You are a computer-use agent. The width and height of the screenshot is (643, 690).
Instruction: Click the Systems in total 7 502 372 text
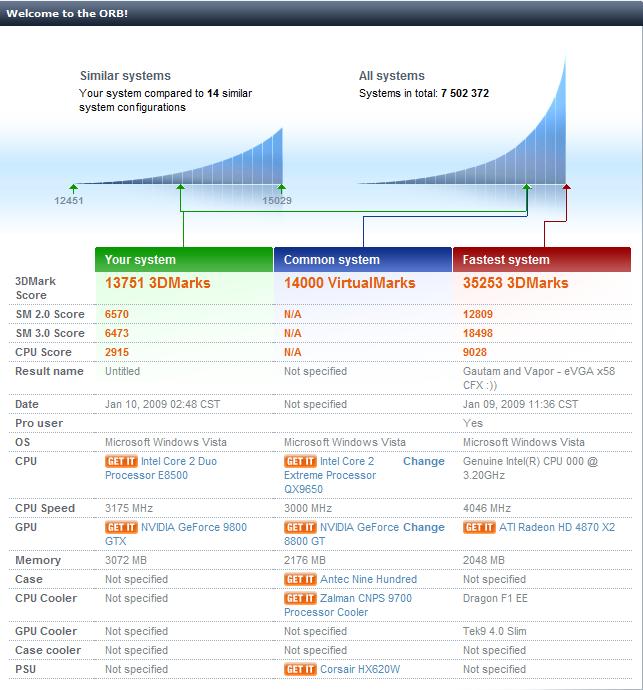point(424,93)
